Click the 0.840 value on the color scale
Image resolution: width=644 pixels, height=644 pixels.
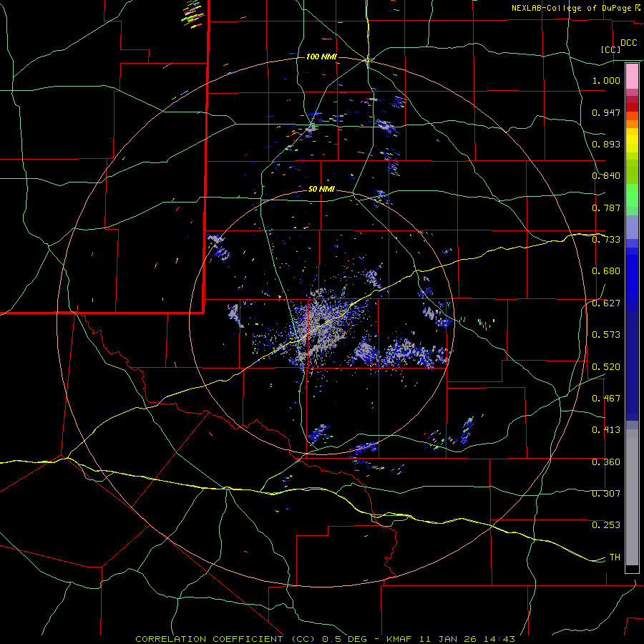(x=606, y=176)
